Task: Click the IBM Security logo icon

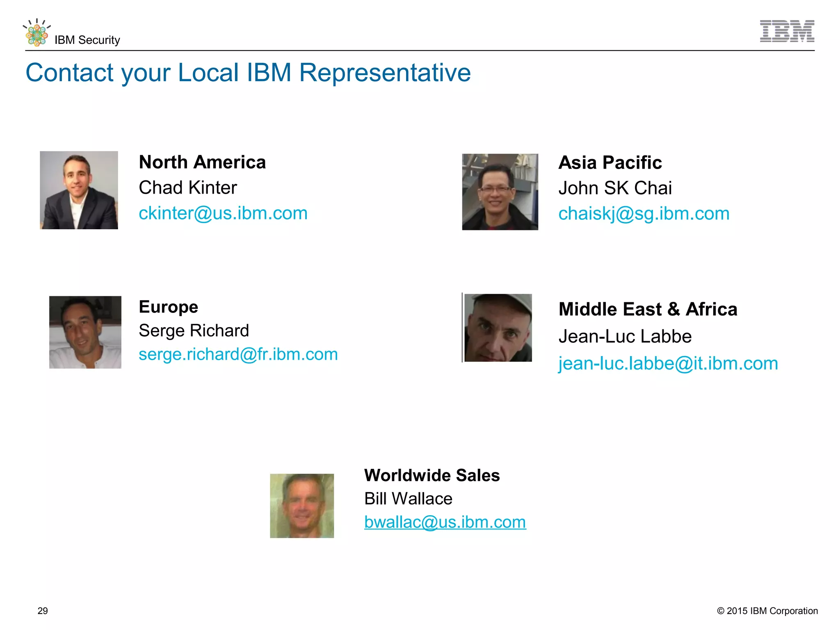Action: click(37, 32)
